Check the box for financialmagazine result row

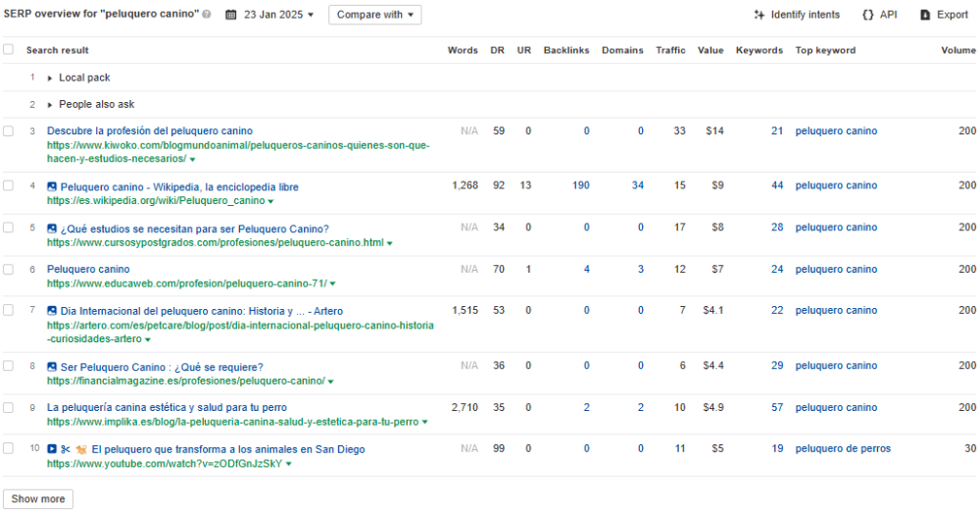point(8,365)
